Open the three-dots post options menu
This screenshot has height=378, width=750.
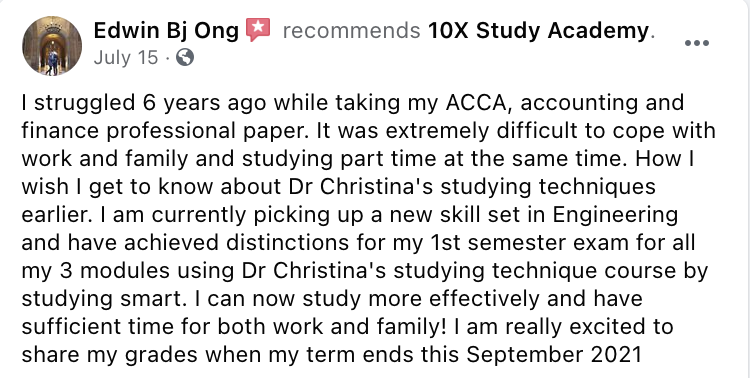click(696, 43)
